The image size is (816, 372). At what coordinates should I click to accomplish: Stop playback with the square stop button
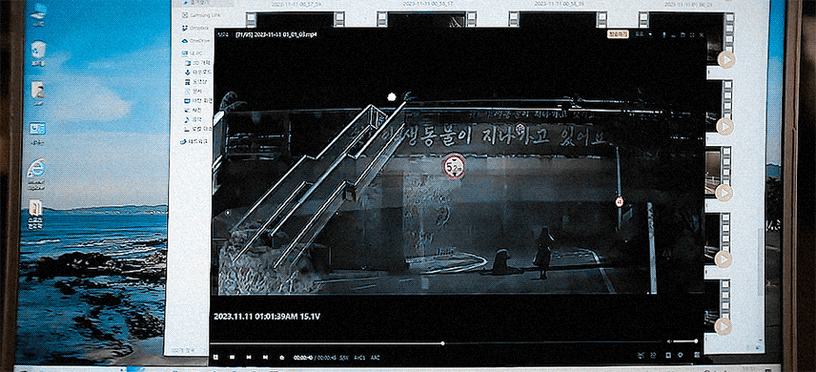(x=232, y=357)
